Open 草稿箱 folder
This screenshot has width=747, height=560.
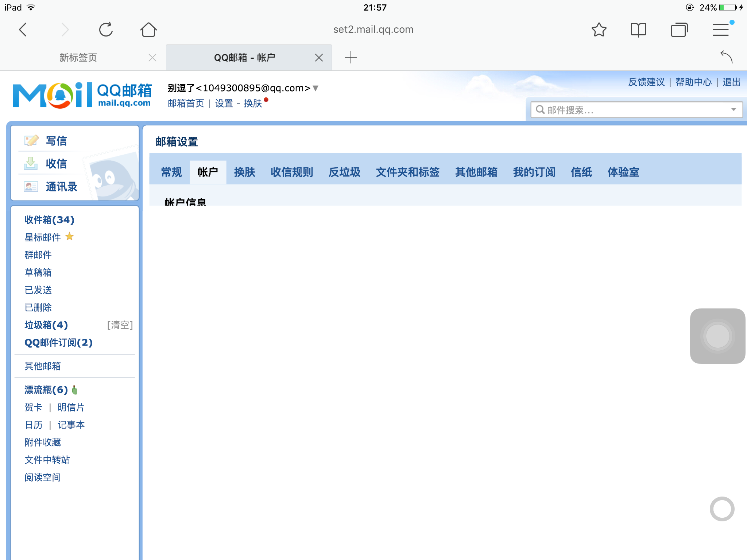tap(38, 272)
